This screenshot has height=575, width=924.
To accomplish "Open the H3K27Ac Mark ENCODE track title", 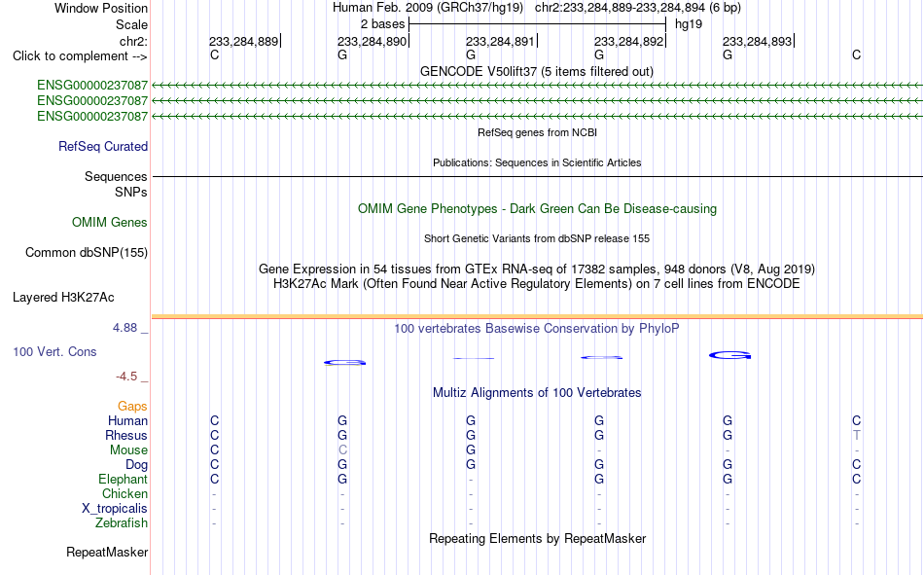I will tap(537, 284).
